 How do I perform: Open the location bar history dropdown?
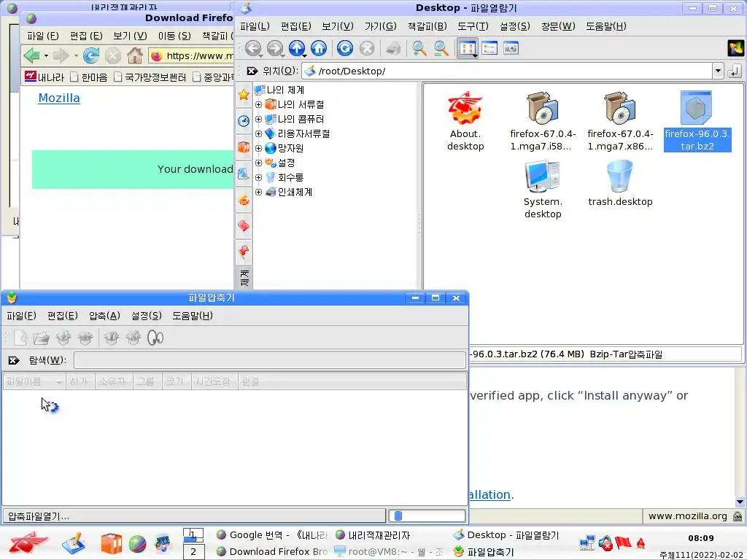pos(718,71)
